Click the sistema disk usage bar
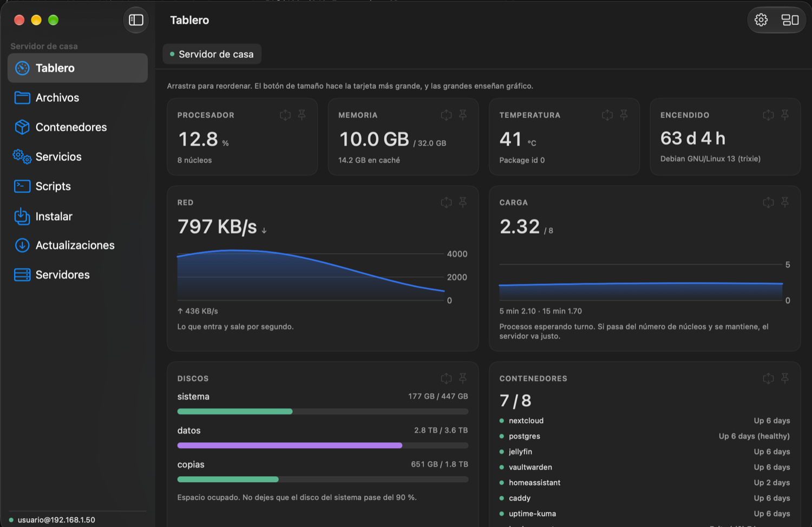812x527 pixels. coord(323,412)
